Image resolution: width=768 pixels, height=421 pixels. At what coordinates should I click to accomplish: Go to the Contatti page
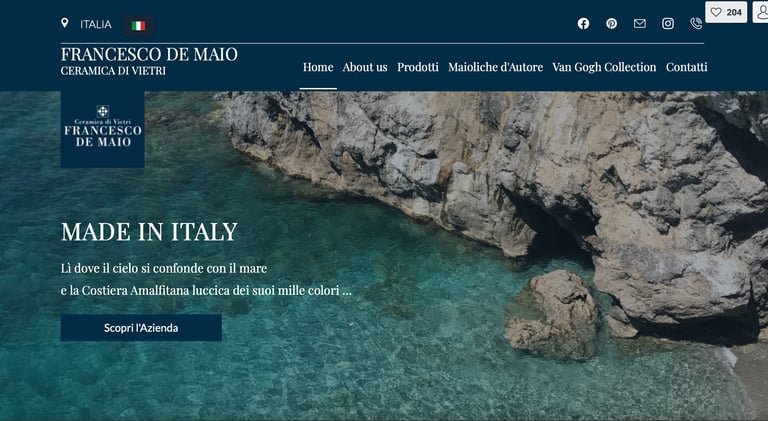pos(686,67)
